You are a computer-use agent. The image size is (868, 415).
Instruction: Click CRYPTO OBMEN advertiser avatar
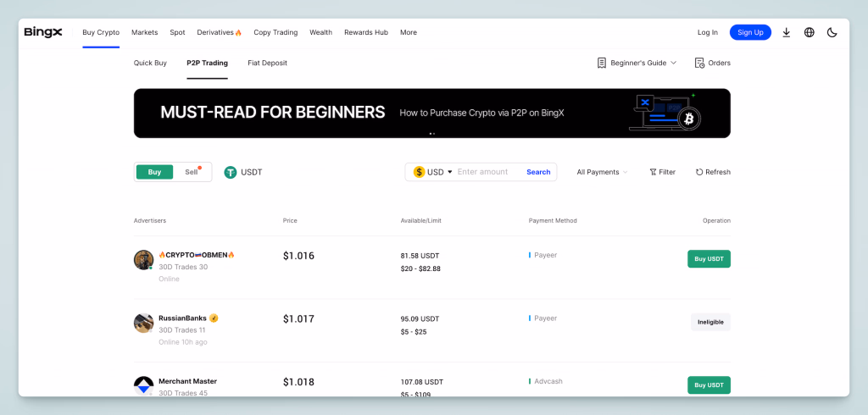(x=143, y=260)
